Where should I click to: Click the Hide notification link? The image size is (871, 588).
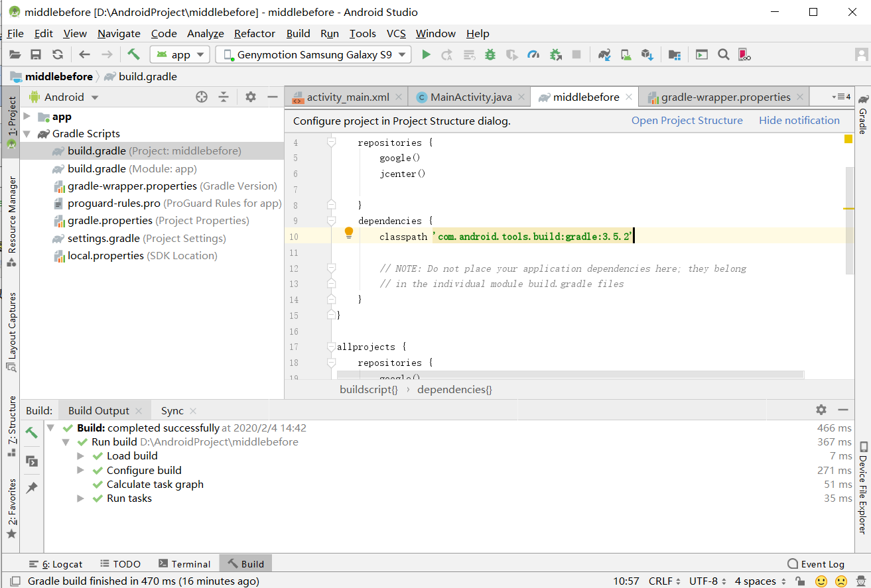799,121
